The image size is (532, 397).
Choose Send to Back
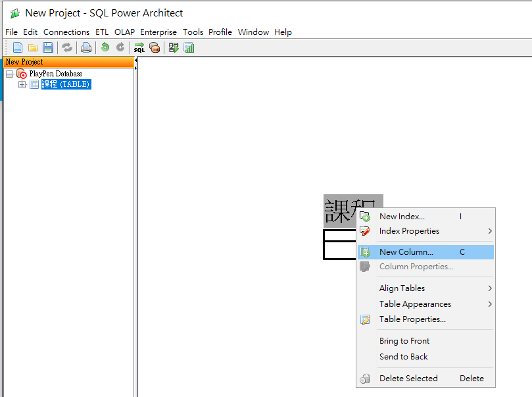point(426,357)
